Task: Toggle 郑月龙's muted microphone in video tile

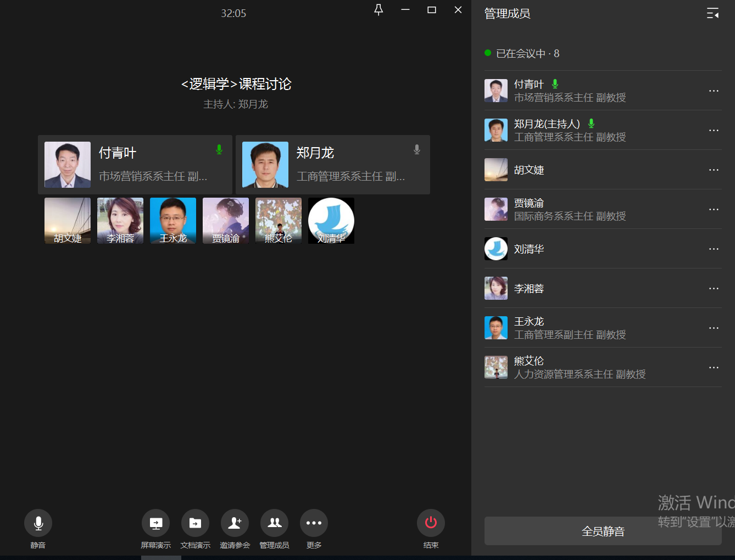Action: pyautogui.click(x=417, y=149)
